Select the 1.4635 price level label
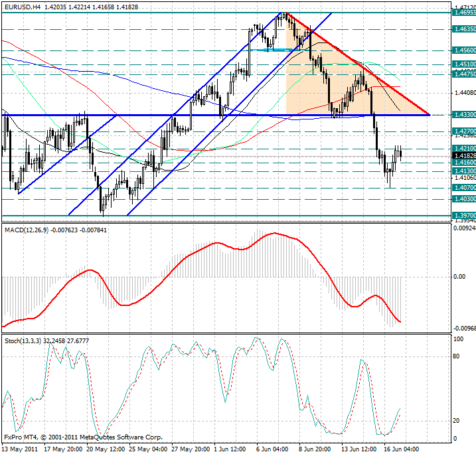476x454 pixels. 464,29
